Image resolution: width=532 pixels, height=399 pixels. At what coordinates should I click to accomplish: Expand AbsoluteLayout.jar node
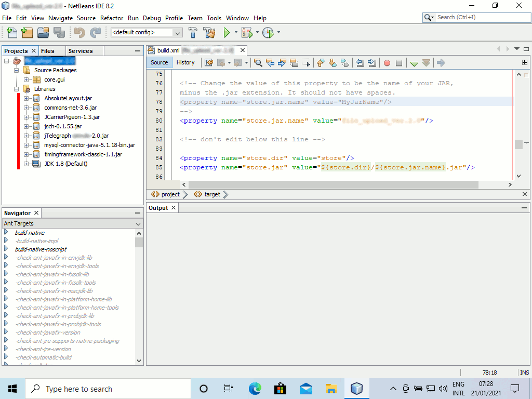click(26, 98)
